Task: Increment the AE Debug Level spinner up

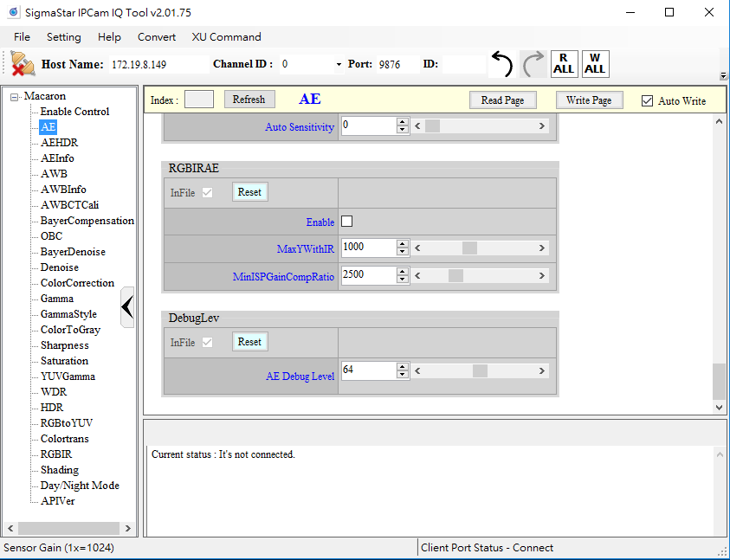Action: (402, 366)
